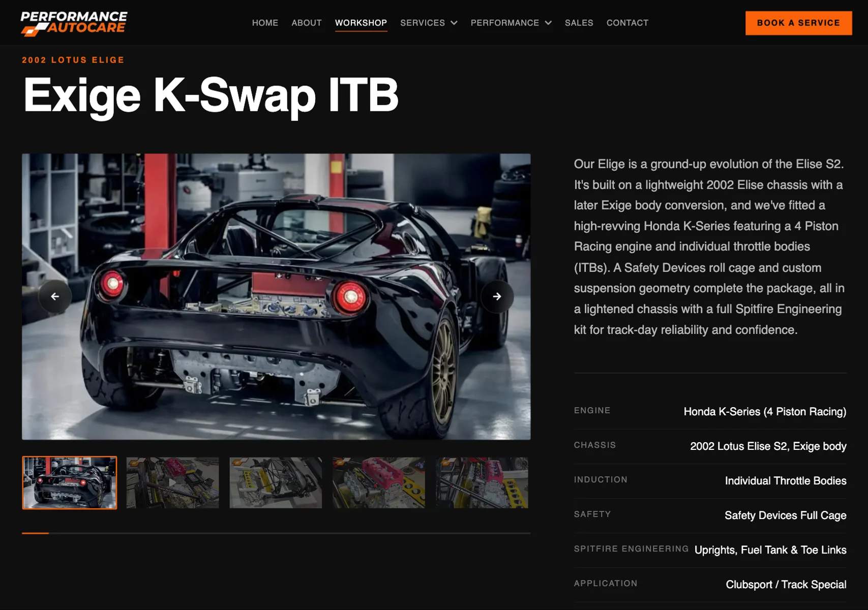
Task: Select the fourth gallery thumbnail
Action: (x=379, y=482)
